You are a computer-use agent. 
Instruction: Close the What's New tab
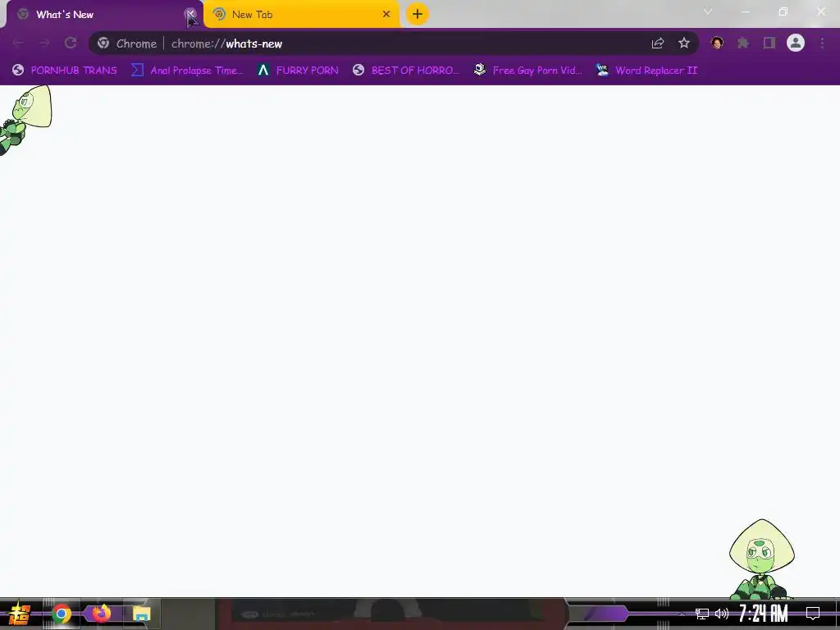190,14
